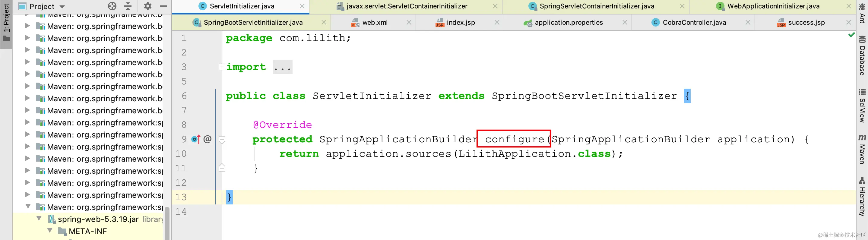The image size is (868, 240).
Task: Click the configure method name
Action: click(x=514, y=139)
